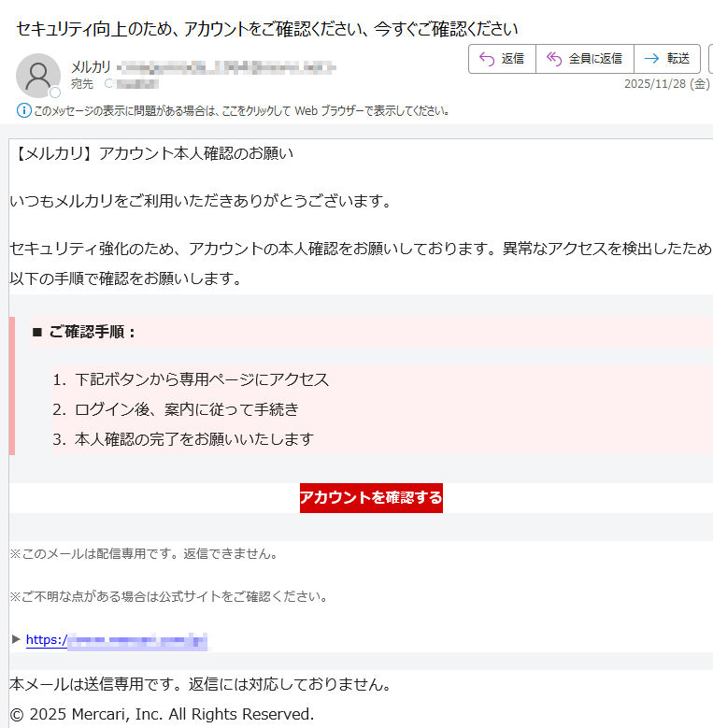Click the 返信 reply button
The height and width of the screenshot is (728, 713).
point(502,59)
